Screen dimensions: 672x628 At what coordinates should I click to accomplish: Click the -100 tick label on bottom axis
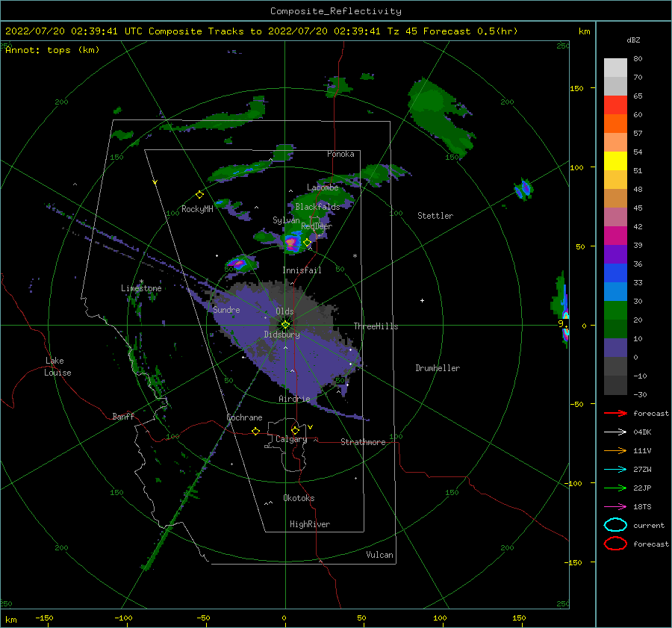[123, 618]
